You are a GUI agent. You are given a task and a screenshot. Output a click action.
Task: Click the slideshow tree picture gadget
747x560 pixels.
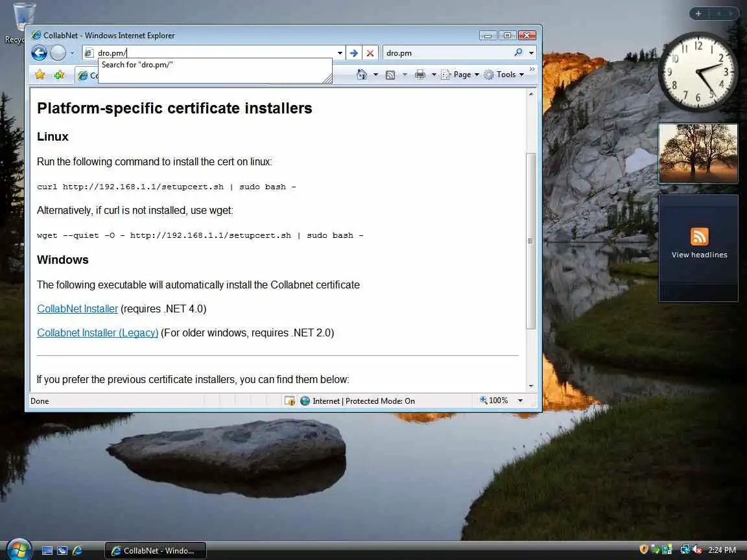pos(698,154)
